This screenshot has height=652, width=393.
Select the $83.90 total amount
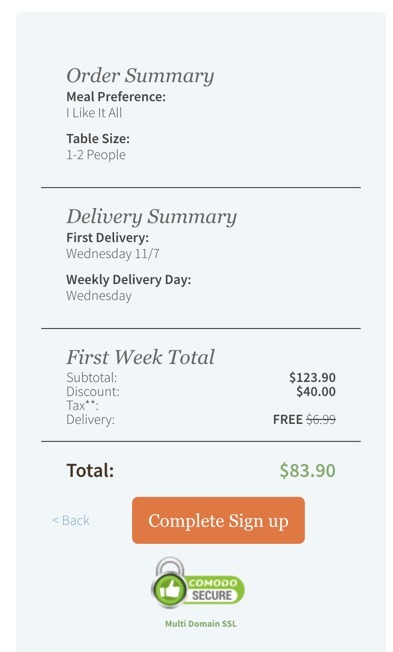point(307,470)
